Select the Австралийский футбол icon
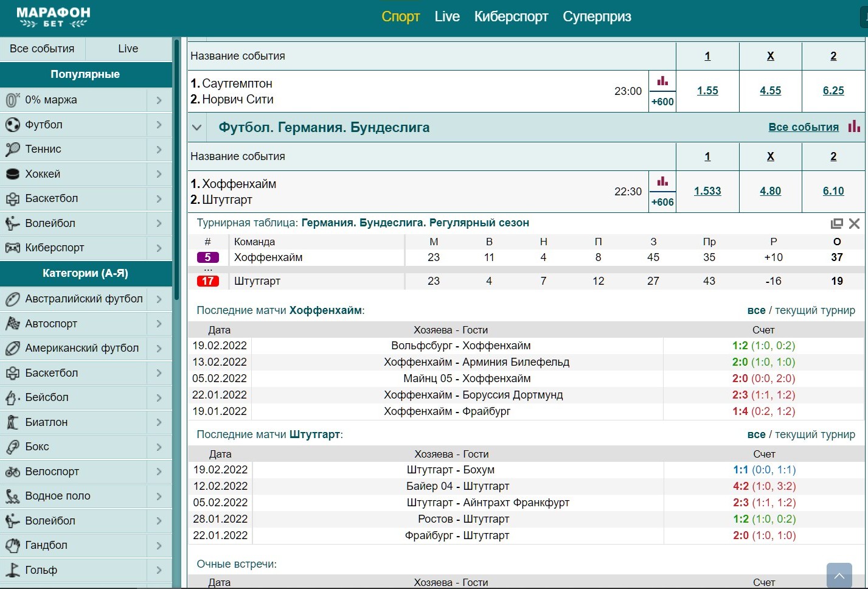 pyautogui.click(x=12, y=299)
